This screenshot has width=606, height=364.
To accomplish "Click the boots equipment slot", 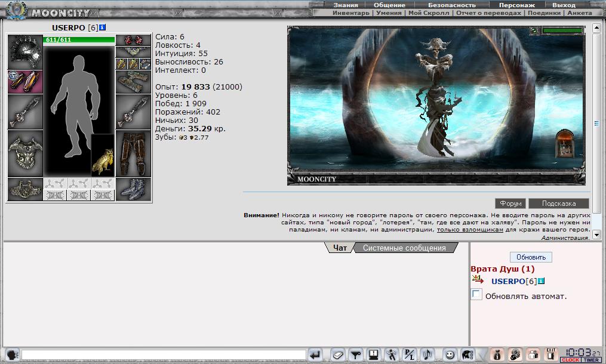I will click(133, 189).
